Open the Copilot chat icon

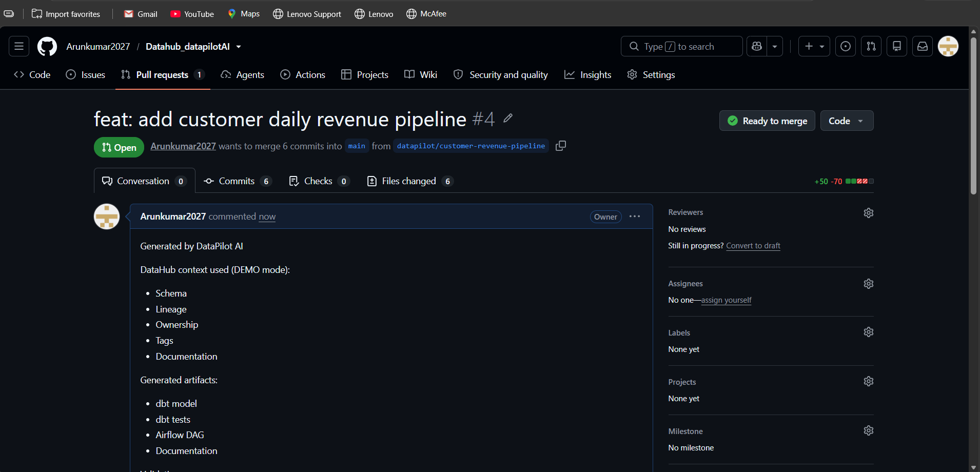click(x=757, y=47)
